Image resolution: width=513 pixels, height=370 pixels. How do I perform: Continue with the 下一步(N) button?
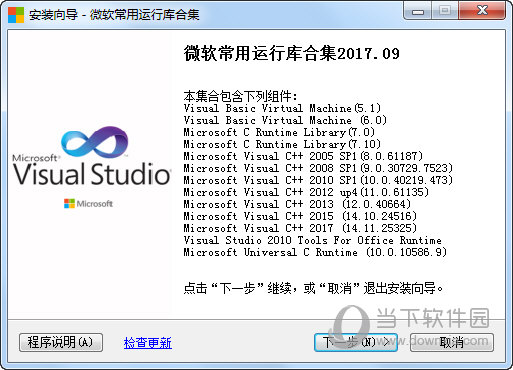(x=356, y=342)
